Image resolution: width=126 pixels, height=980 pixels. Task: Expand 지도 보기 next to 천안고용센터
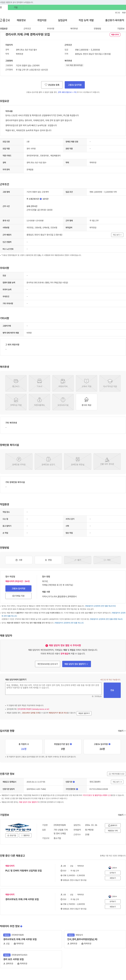click(117, 782)
